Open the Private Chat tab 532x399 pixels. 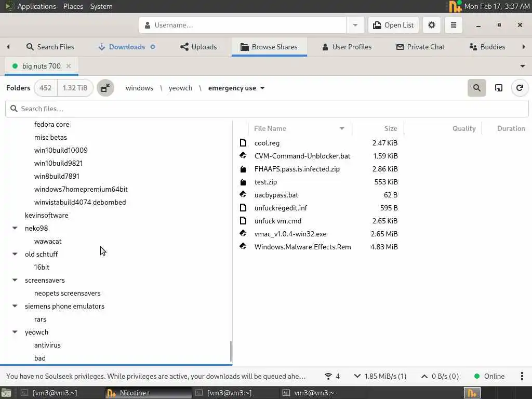click(x=420, y=47)
